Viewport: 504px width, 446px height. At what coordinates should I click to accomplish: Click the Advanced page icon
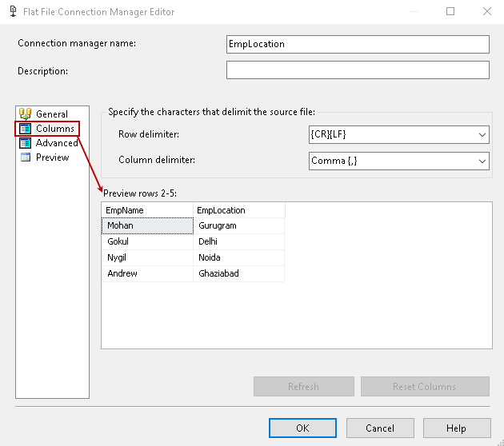[25, 143]
